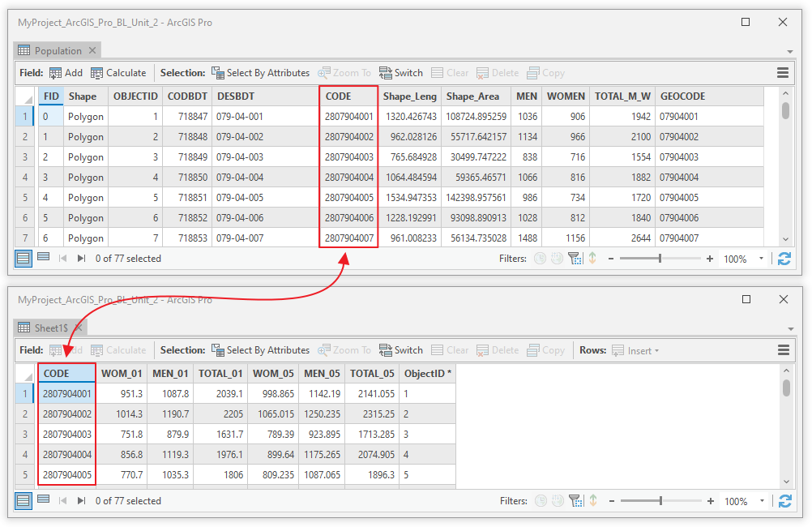Open 100% zoom dropdown in Sheet1$ table
812x527 pixels.
tap(763, 501)
